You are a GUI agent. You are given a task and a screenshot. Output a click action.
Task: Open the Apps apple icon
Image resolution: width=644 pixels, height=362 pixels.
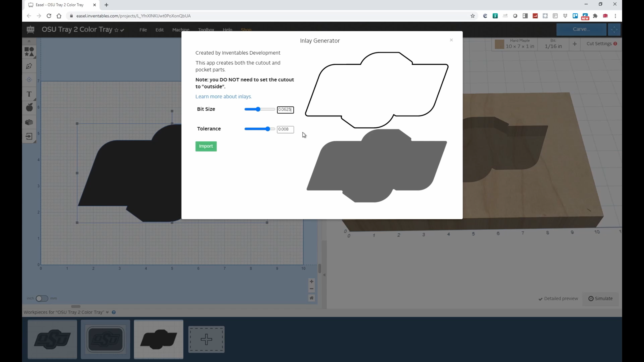tap(29, 107)
